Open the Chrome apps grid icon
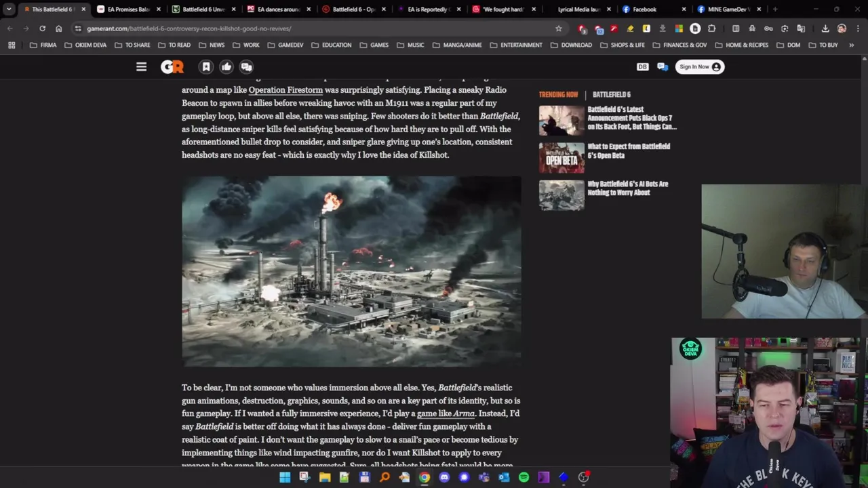The image size is (868, 488). coord(12,45)
